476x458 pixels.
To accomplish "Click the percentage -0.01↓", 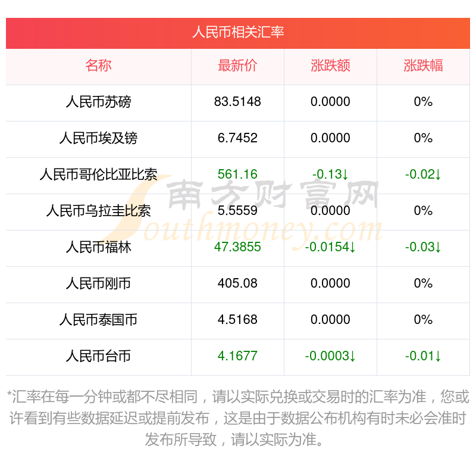I will click(423, 356).
